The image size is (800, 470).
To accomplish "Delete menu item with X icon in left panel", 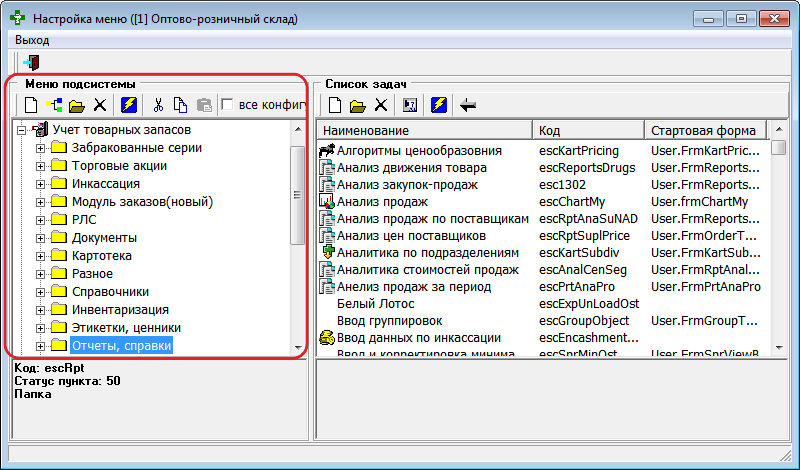I will pos(100,104).
